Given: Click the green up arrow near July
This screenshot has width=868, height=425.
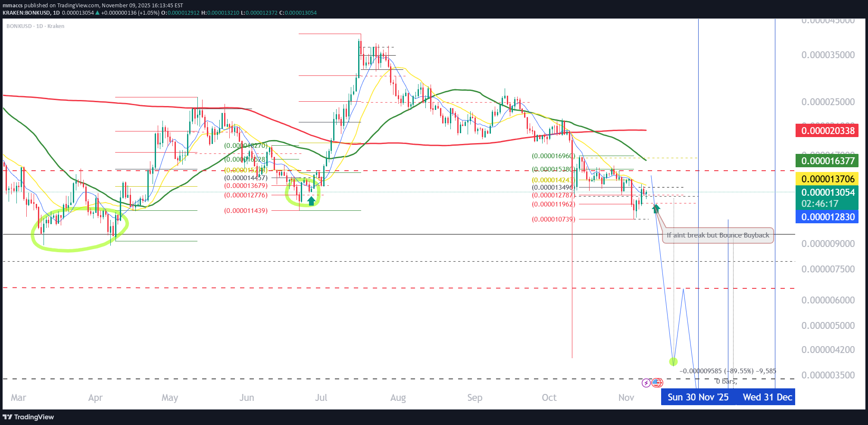Looking at the screenshot, I should click(311, 200).
